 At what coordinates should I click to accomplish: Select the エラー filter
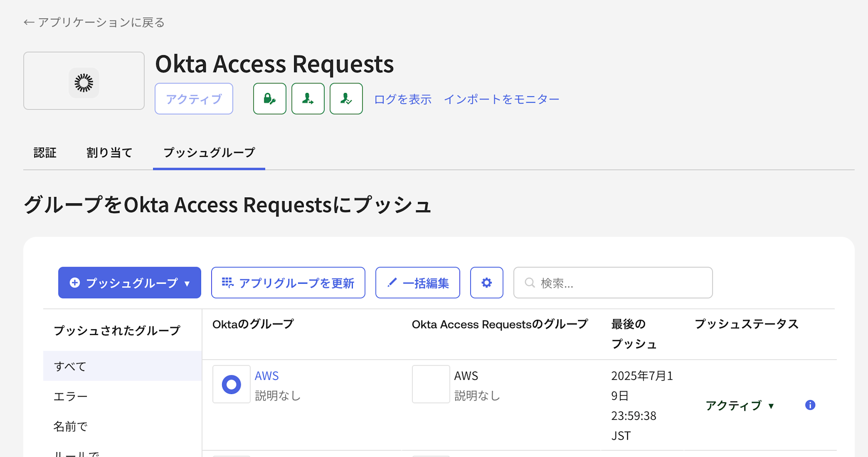tap(122, 396)
